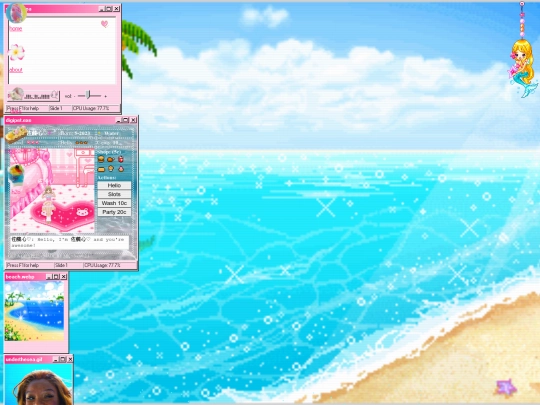Click the volume minus sign

pos(74,96)
